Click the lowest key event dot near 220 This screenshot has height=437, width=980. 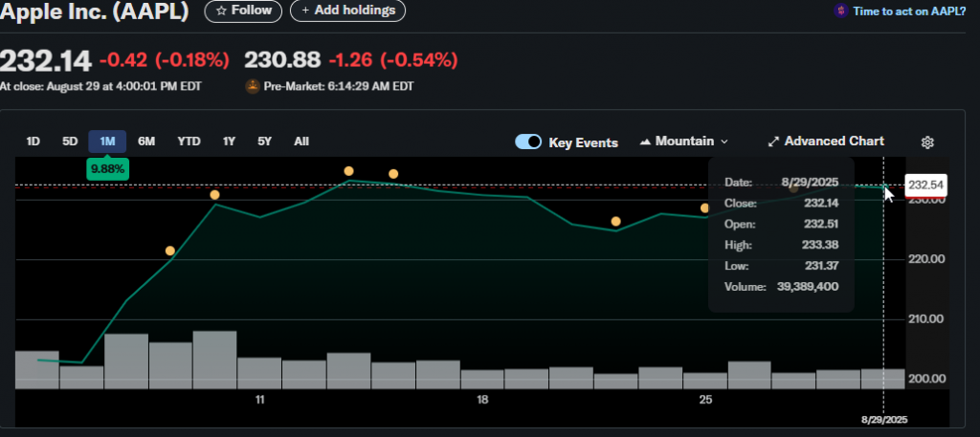(170, 251)
